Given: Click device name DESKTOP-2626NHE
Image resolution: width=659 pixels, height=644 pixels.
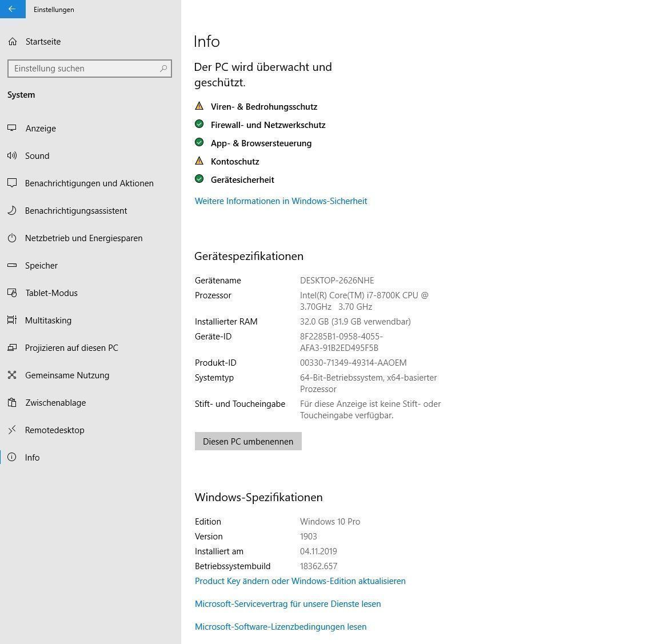Looking at the screenshot, I should coord(337,280).
